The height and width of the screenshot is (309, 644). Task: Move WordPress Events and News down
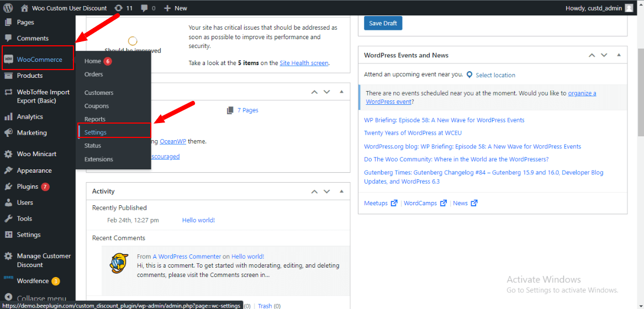(604, 55)
